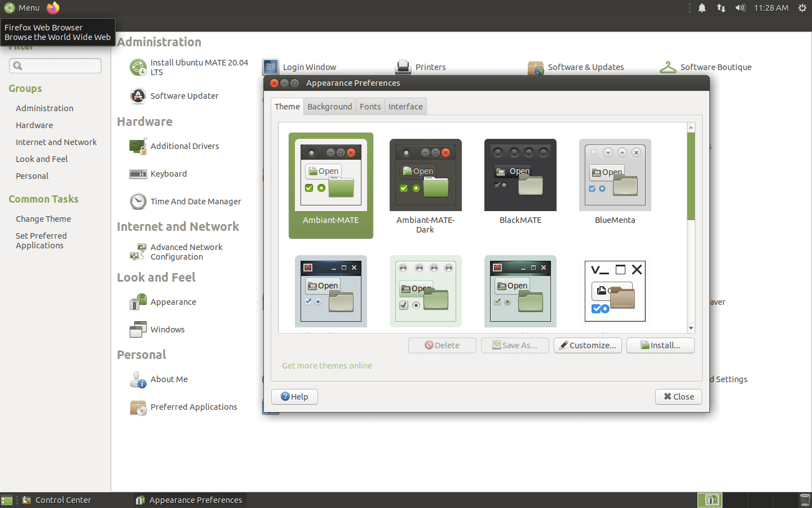Click theme list scrollbar down arrow
812x508 pixels.
coord(691,329)
